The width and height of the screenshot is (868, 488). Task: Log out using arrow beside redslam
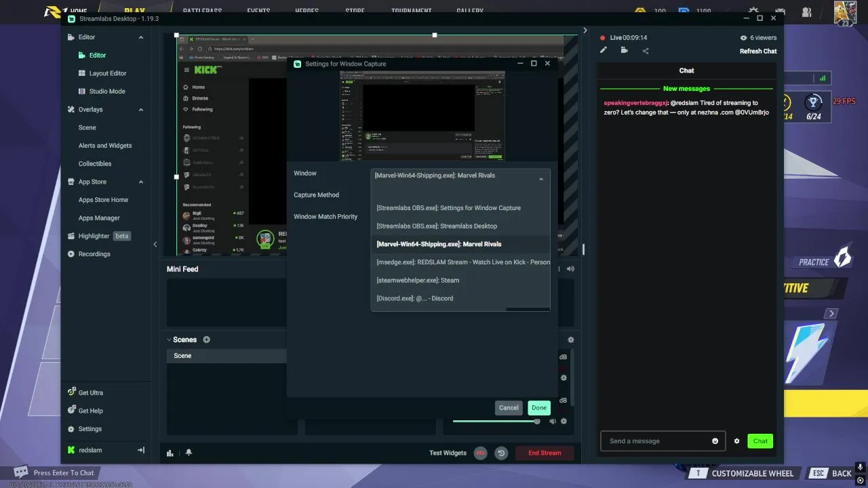pos(141,450)
